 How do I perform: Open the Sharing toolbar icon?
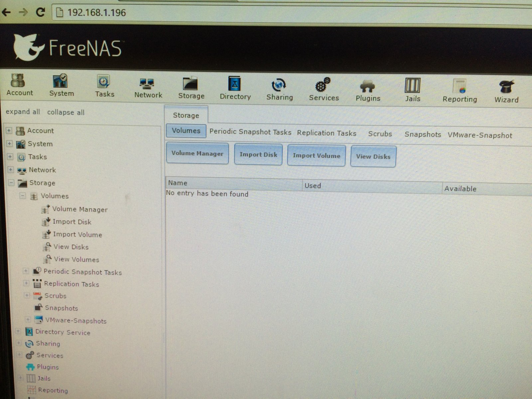(279, 89)
